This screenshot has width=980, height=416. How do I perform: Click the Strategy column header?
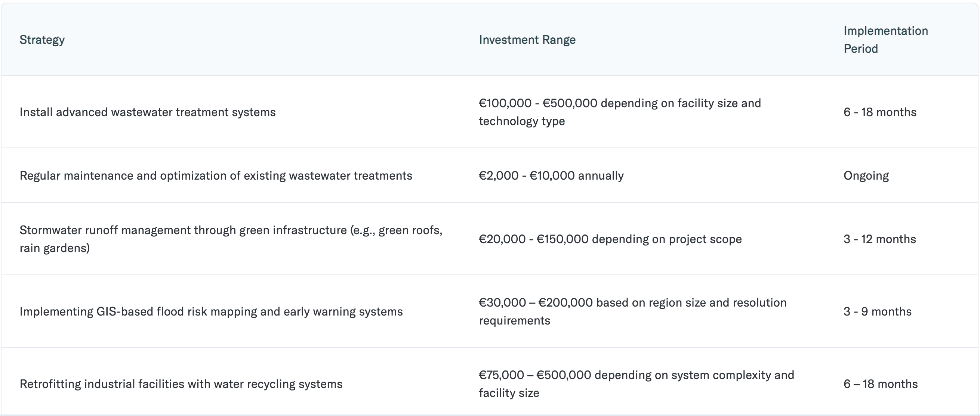(x=42, y=40)
